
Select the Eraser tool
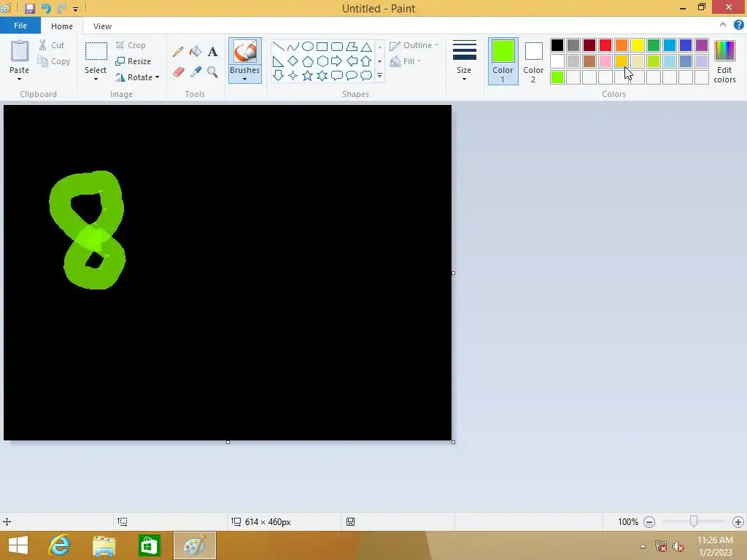click(x=178, y=72)
